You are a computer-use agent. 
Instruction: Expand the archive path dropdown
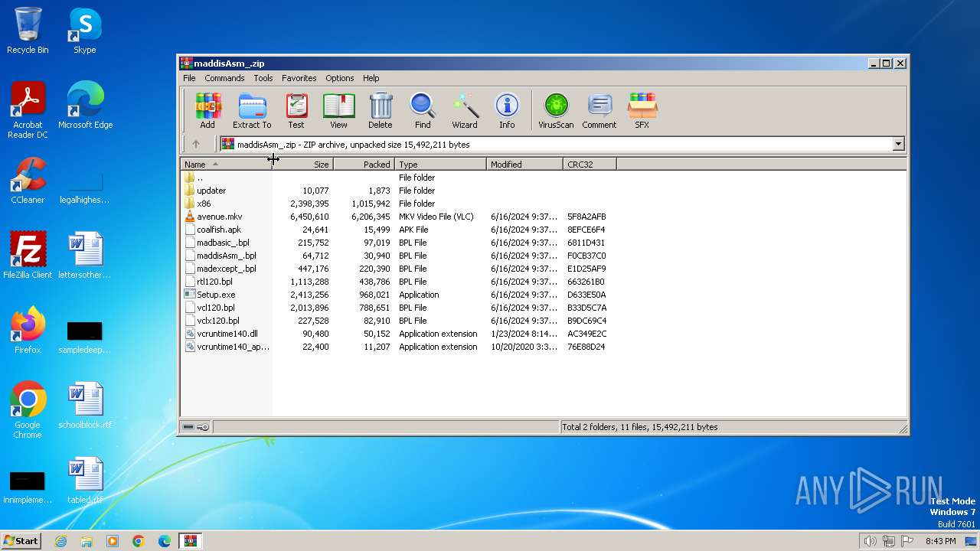click(x=898, y=144)
